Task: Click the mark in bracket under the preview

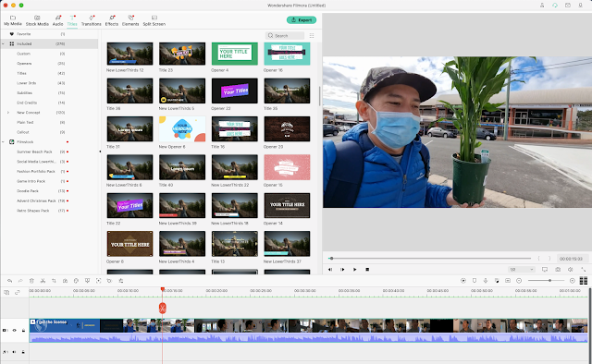Action: point(538,259)
